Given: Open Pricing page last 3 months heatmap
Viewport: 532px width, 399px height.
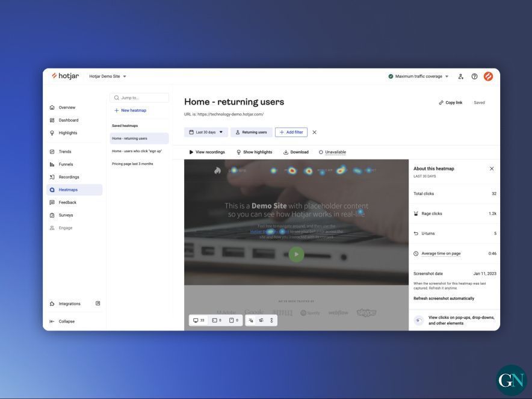Looking at the screenshot, I should [132, 164].
